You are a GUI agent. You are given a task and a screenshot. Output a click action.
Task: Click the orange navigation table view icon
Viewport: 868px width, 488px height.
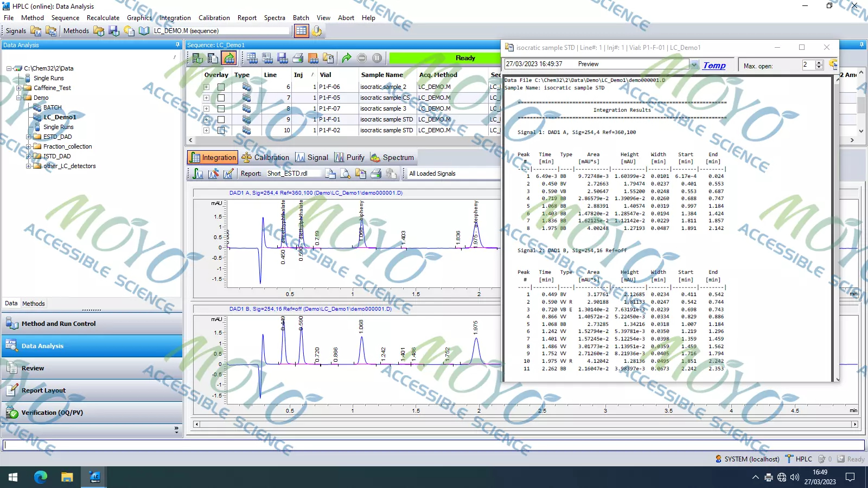pos(301,31)
